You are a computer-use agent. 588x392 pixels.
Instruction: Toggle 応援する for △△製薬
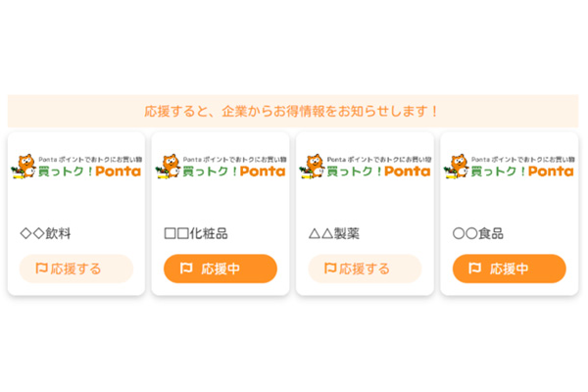coord(365,269)
